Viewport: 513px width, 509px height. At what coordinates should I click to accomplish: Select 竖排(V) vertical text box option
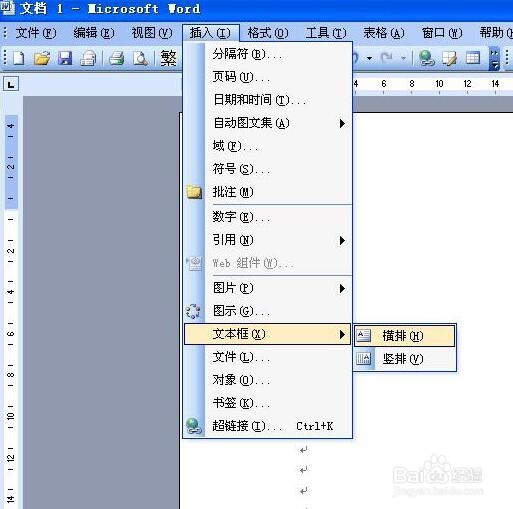click(404, 359)
